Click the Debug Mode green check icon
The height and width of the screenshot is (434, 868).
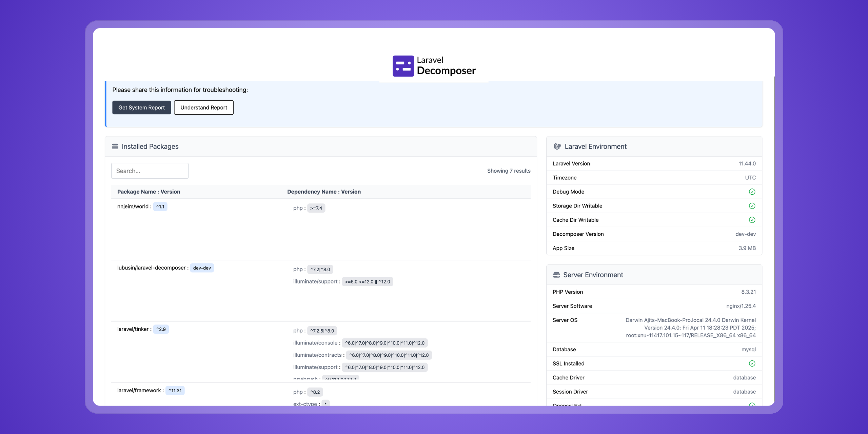click(752, 192)
